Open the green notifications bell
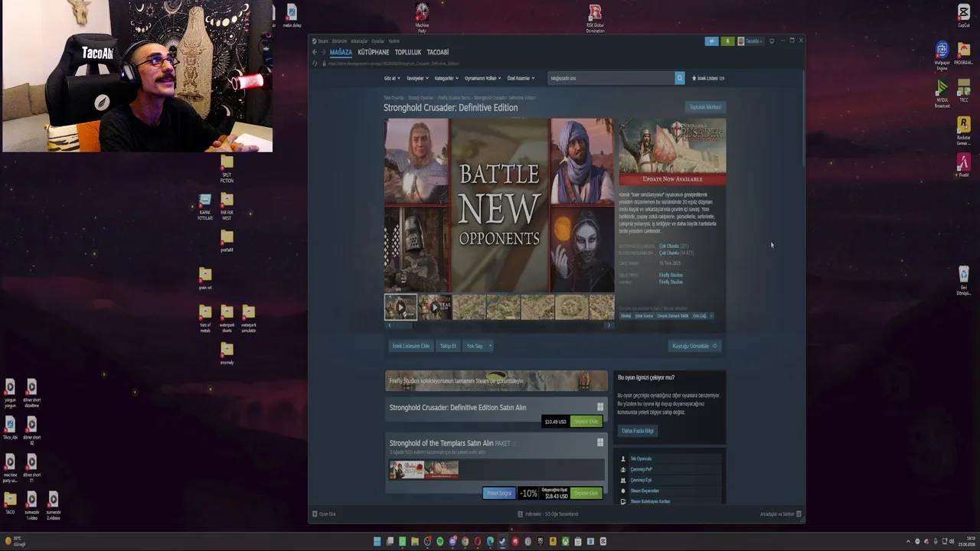 [x=727, y=41]
